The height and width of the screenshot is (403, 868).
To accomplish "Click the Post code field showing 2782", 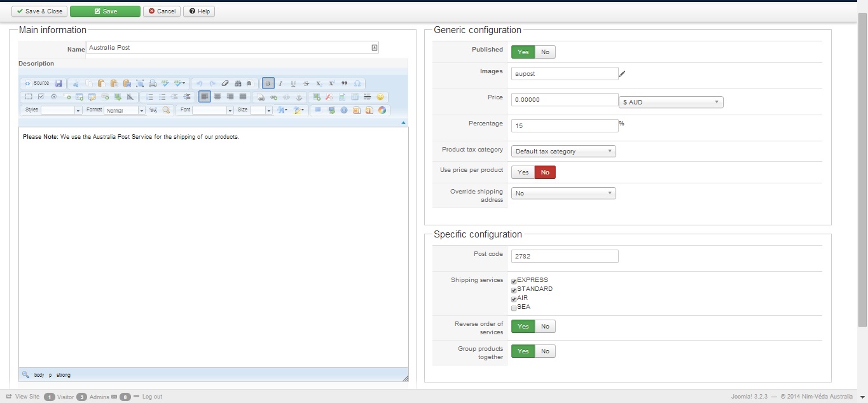I will coord(565,256).
